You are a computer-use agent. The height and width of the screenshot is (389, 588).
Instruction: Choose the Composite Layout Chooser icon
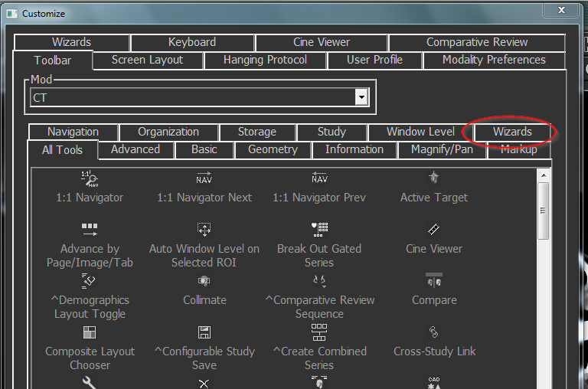pyautogui.click(x=90, y=332)
